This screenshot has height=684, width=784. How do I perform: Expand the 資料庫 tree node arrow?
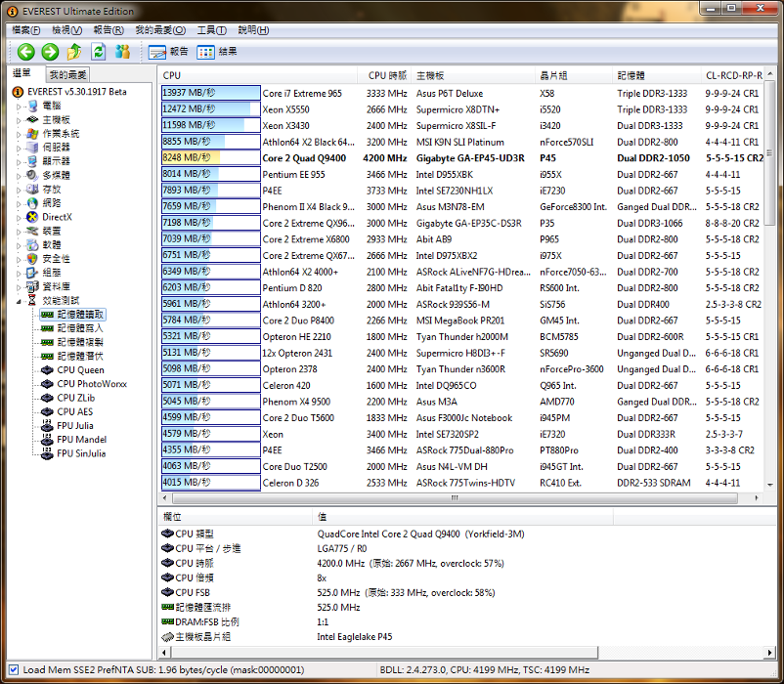pos(19,286)
